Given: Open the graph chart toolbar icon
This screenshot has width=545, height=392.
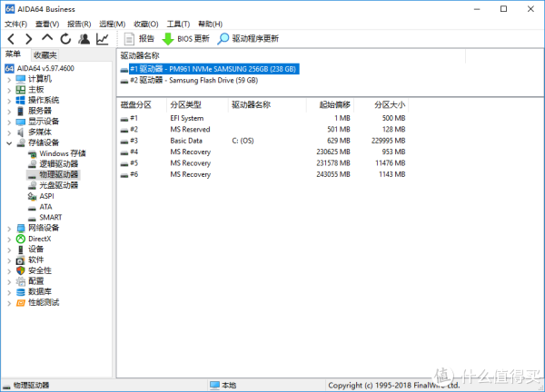Looking at the screenshot, I should click(102, 39).
